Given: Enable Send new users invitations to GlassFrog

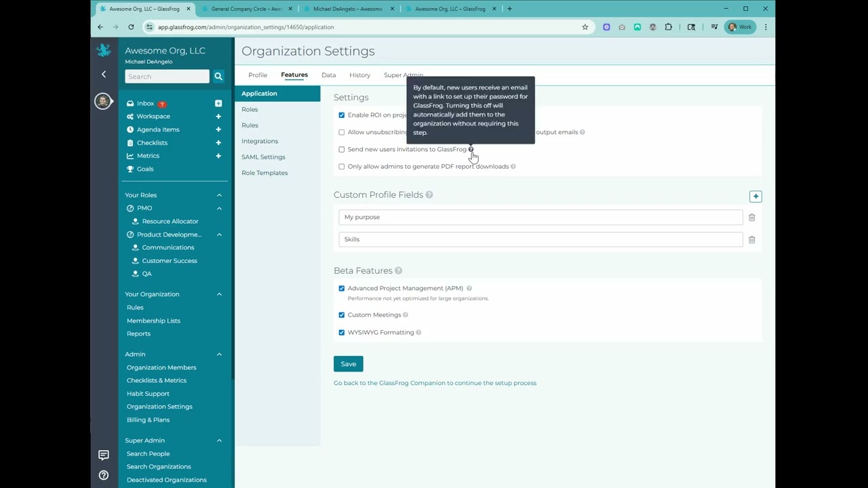Looking at the screenshot, I should pyautogui.click(x=342, y=149).
